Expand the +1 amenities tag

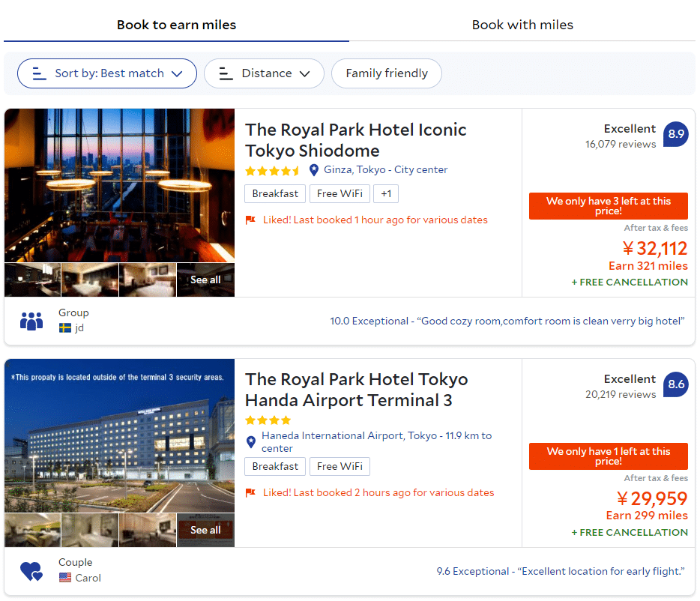pyautogui.click(x=386, y=193)
